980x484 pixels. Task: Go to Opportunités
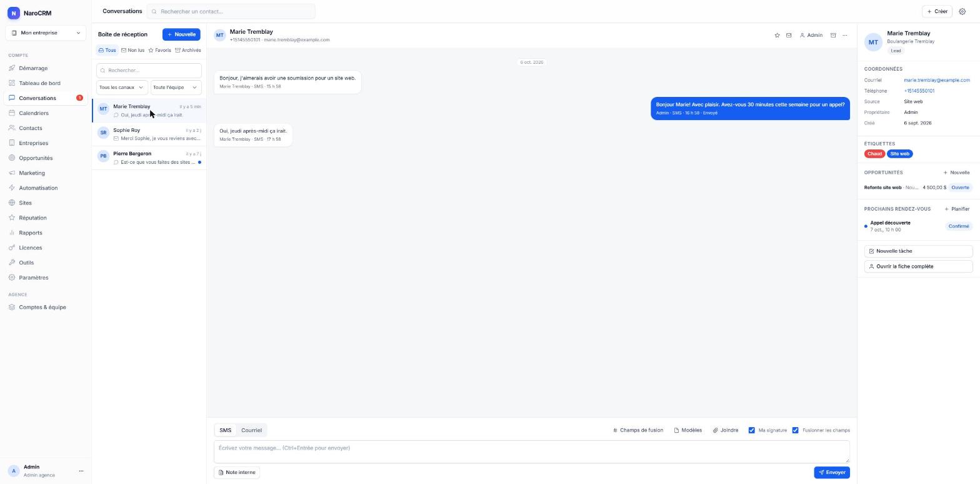click(x=46, y=158)
